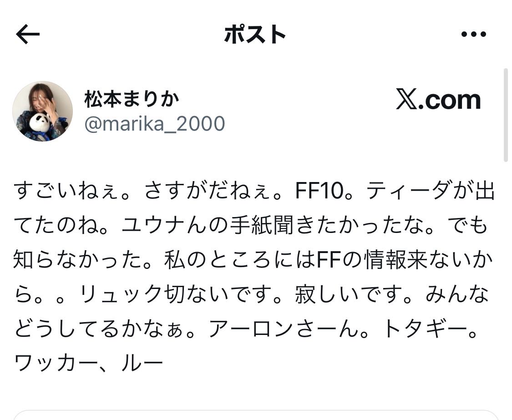
Task: Open the three-dot more options menu
Action: point(474,34)
